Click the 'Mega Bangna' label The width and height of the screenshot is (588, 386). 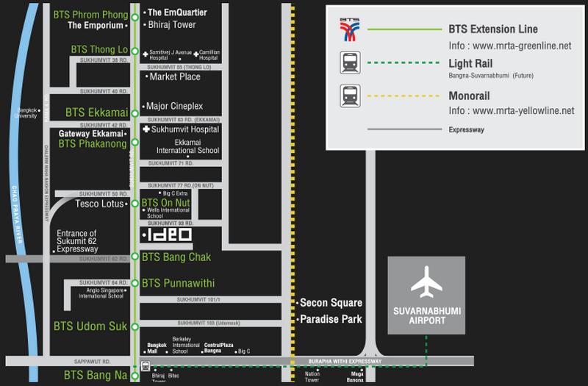tap(355, 377)
